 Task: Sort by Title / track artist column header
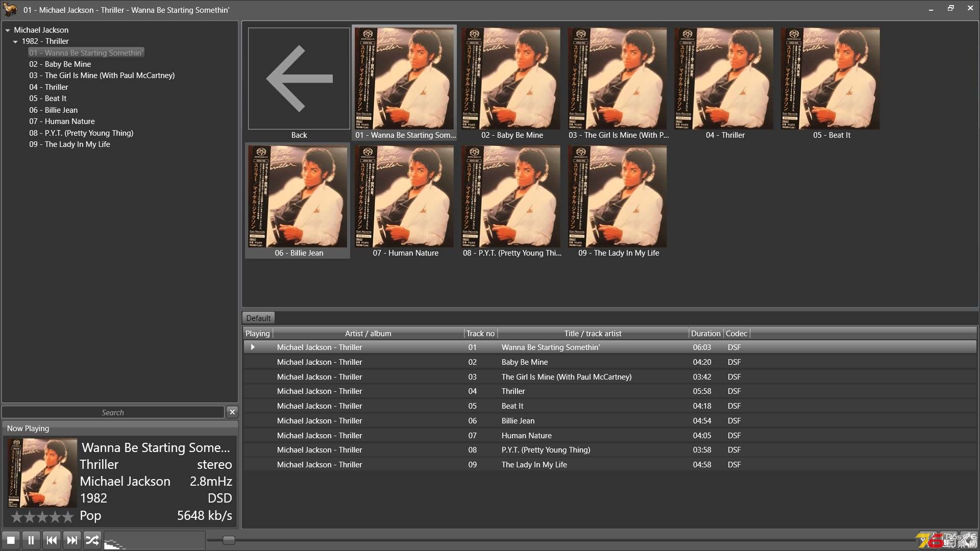(593, 333)
